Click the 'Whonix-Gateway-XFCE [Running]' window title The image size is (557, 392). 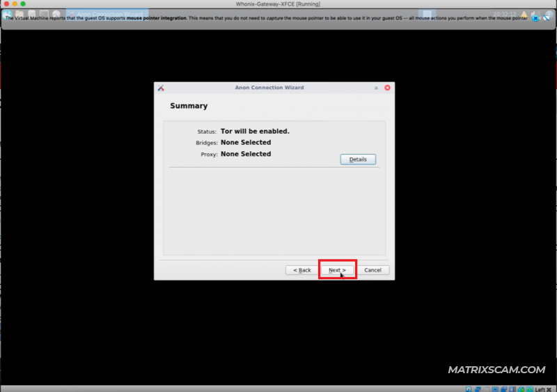(278, 4)
